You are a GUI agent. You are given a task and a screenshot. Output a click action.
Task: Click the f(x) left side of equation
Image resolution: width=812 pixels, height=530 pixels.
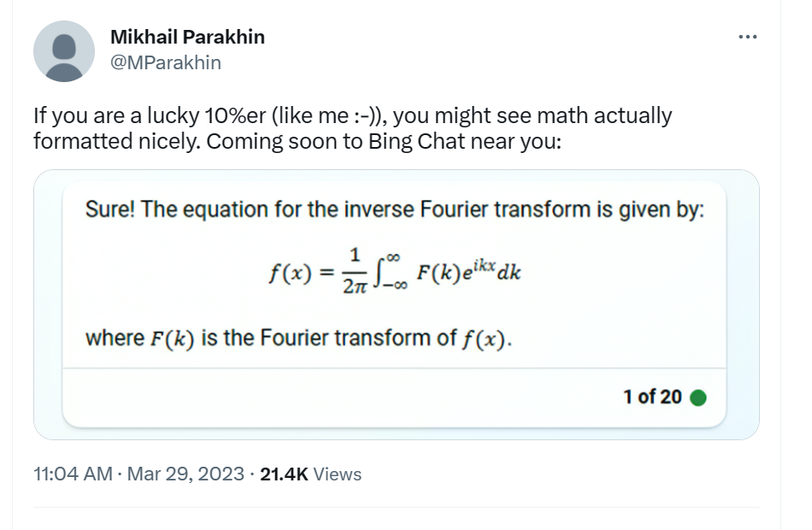(x=288, y=274)
